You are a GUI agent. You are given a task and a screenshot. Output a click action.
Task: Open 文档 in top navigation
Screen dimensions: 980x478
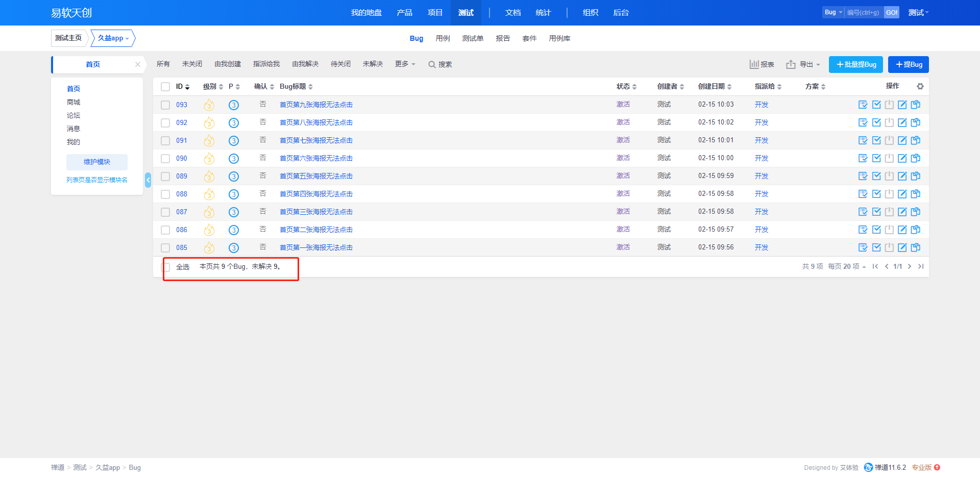pos(513,13)
